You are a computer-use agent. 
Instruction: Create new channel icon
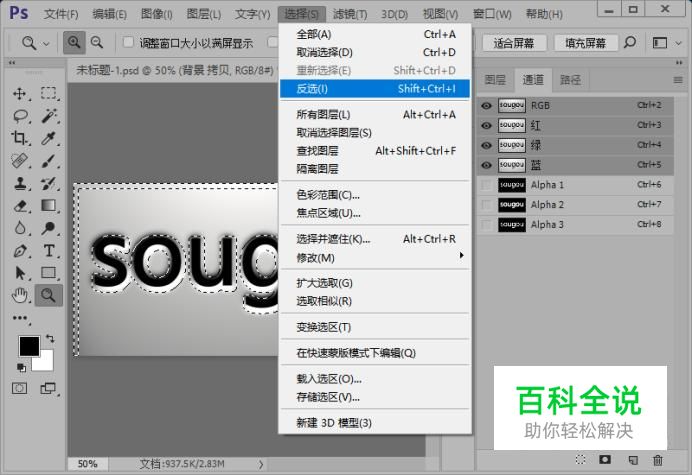click(x=633, y=460)
